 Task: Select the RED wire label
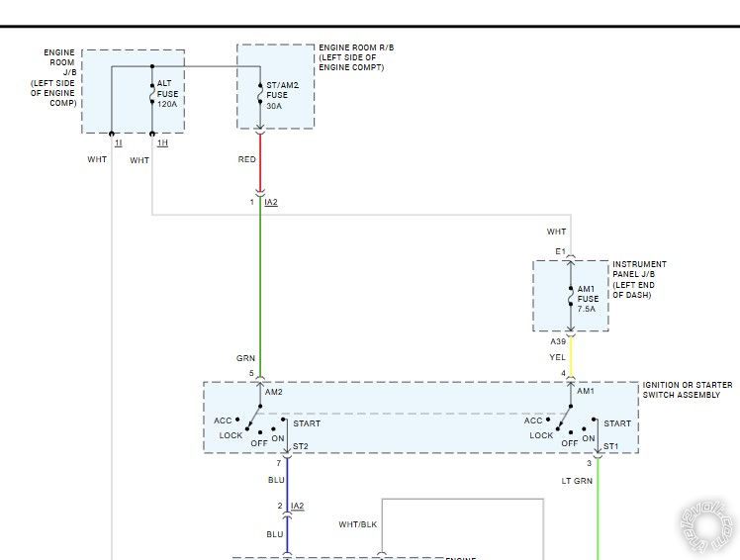[246, 159]
